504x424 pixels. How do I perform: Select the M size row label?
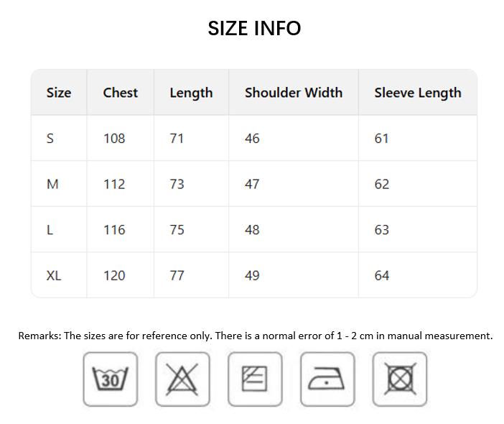pos(52,184)
